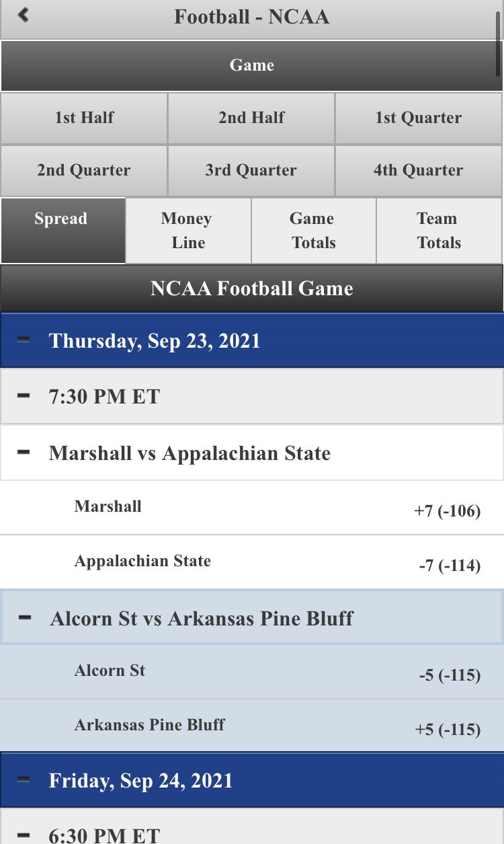This screenshot has width=504, height=844.
Task: View the Team Totals tab
Action: coord(438,231)
